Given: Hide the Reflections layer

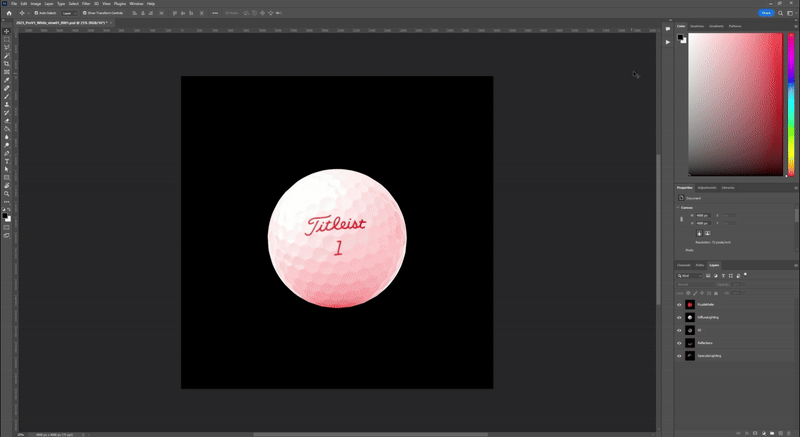Looking at the screenshot, I should click(x=679, y=343).
